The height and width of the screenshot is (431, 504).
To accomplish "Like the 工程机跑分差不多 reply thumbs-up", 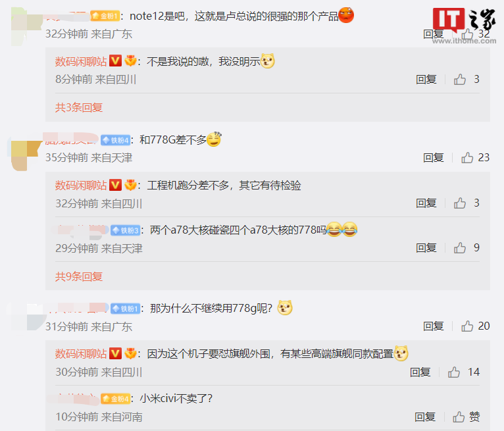I will (x=460, y=203).
